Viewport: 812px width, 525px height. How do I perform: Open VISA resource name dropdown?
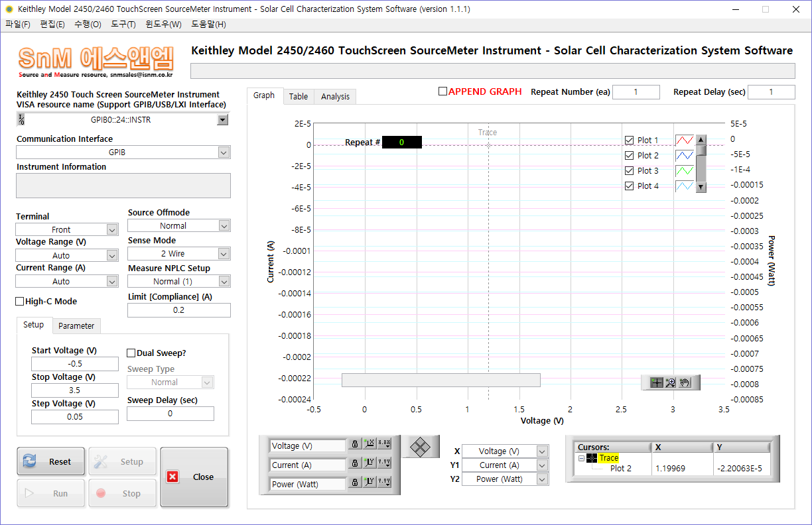point(223,120)
